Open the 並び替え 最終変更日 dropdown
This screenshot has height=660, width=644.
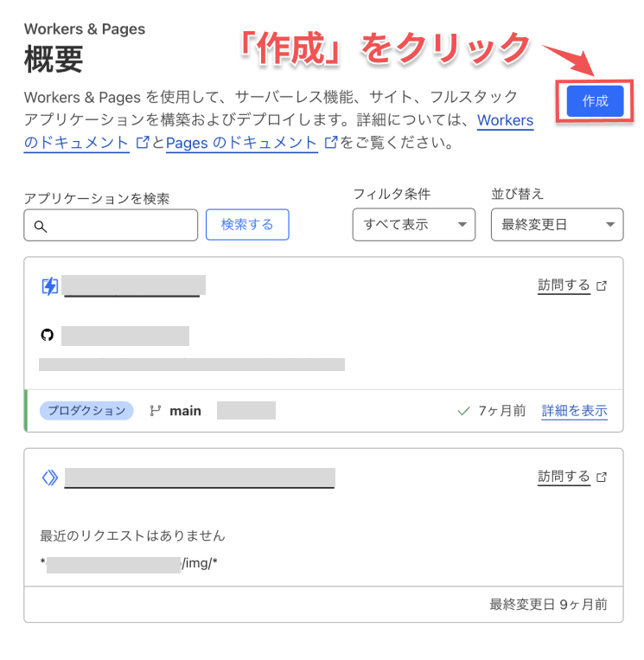pyautogui.click(x=557, y=225)
